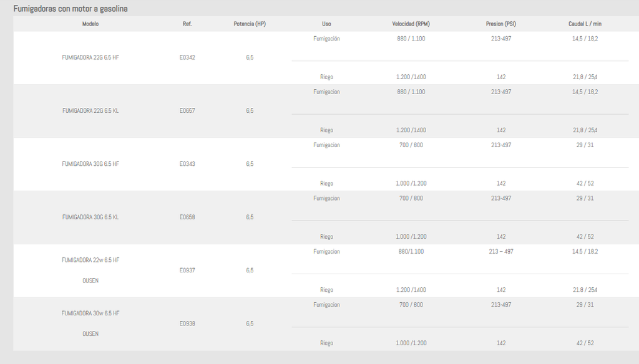
Task: Click the FUMIGADORA 30w 6.5 HF model name
Action: tap(90, 314)
